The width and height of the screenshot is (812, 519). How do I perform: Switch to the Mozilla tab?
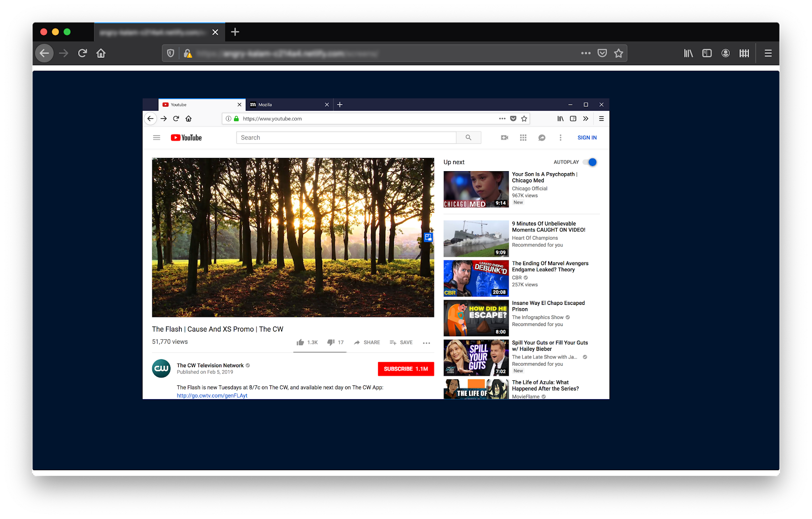pyautogui.click(x=289, y=105)
